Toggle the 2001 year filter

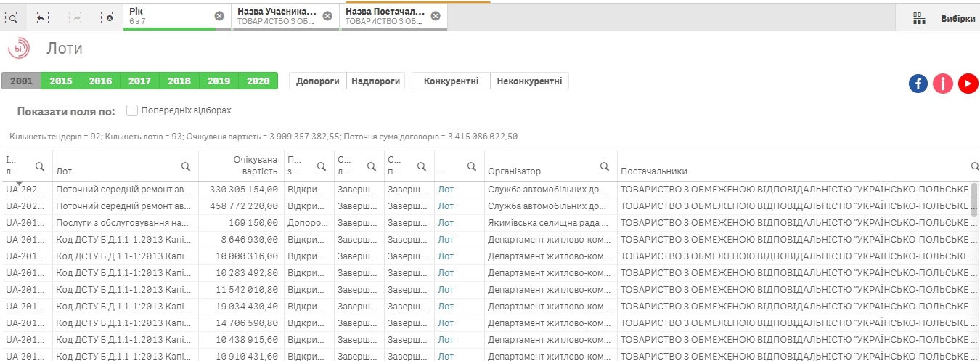[21, 81]
